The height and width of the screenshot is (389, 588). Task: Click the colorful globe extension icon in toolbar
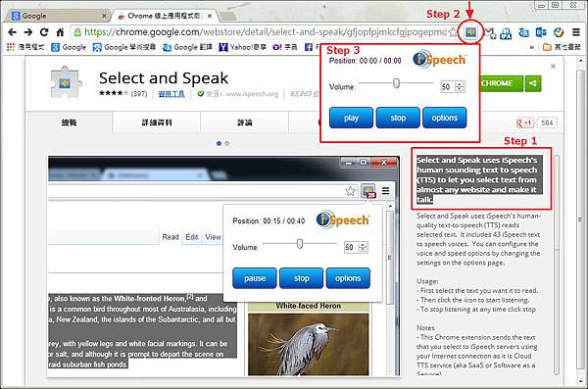559,32
